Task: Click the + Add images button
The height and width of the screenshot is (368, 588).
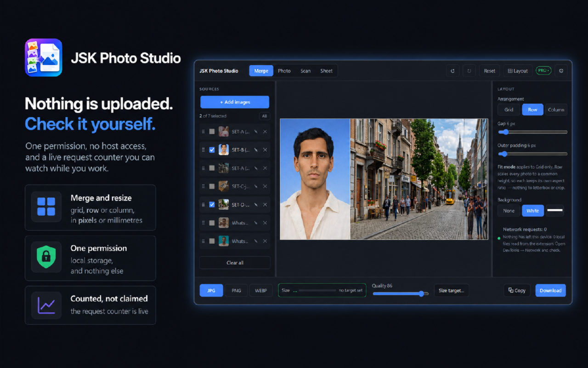Action: tap(235, 102)
